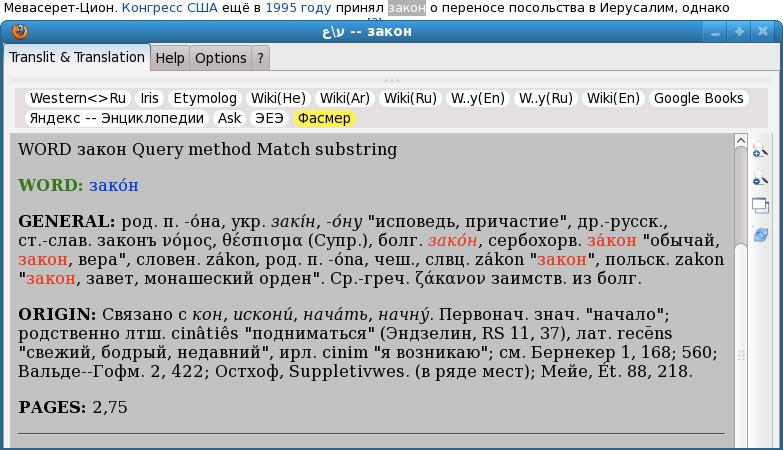Screen dimensions: 783x450
Task: Click the blue refresh icon in sidebar
Action: tap(760, 234)
